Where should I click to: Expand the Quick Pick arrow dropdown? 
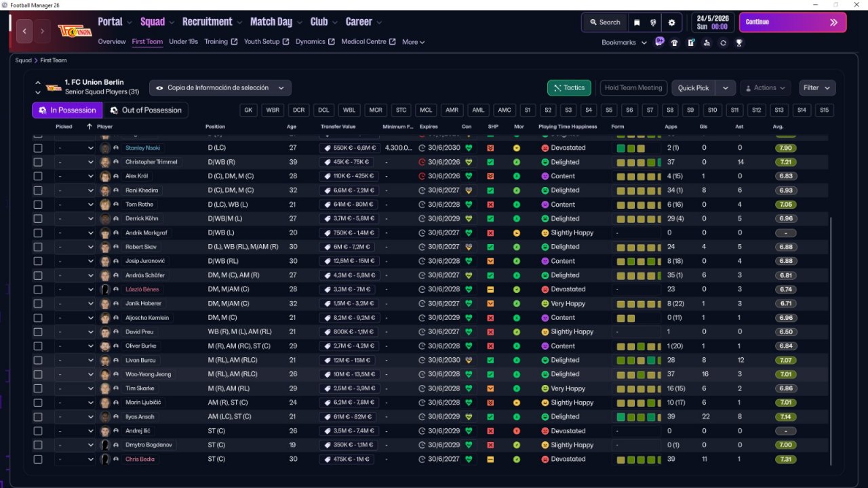click(x=726, y=88)
